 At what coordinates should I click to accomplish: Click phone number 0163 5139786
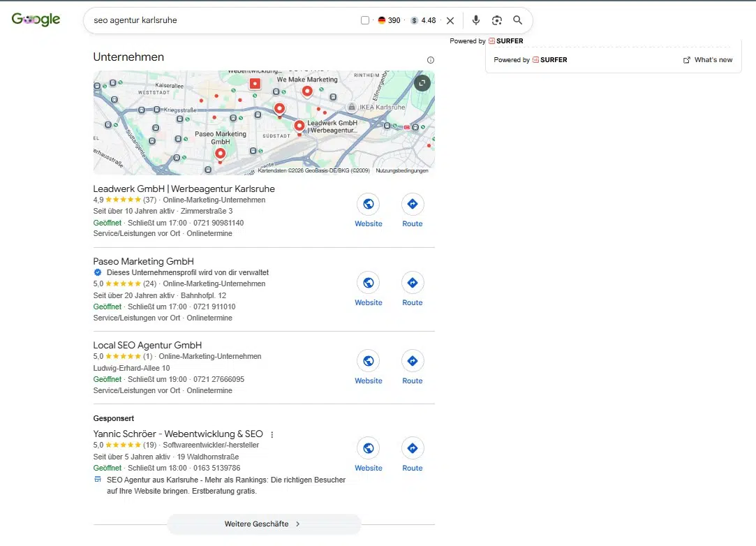tap(216, 468)
